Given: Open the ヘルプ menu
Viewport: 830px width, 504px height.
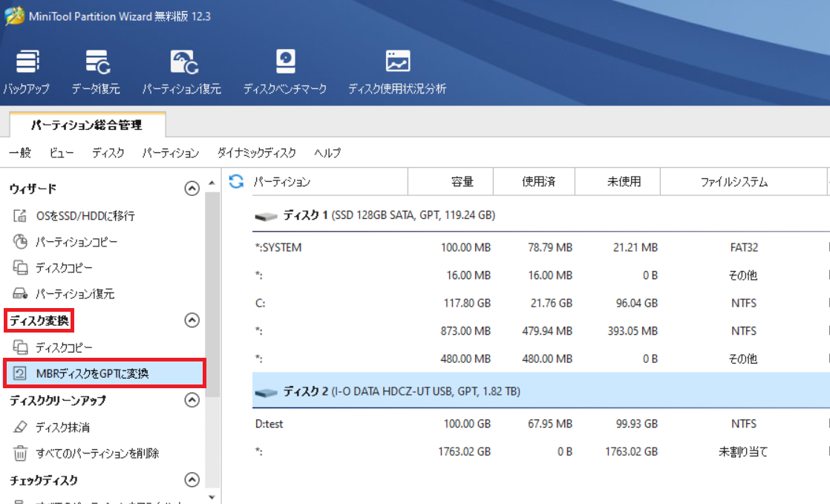Looking at the screenshot, I should coord(327,153).
